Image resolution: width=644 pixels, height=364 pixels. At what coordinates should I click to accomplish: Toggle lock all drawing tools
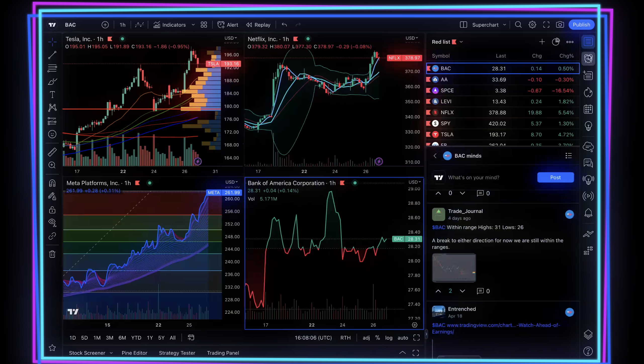point(52,210)
